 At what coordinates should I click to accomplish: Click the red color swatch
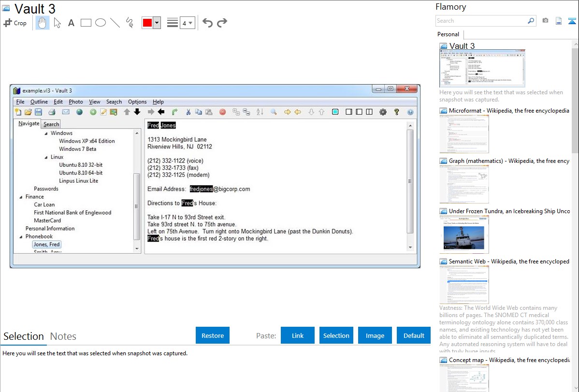147,23
